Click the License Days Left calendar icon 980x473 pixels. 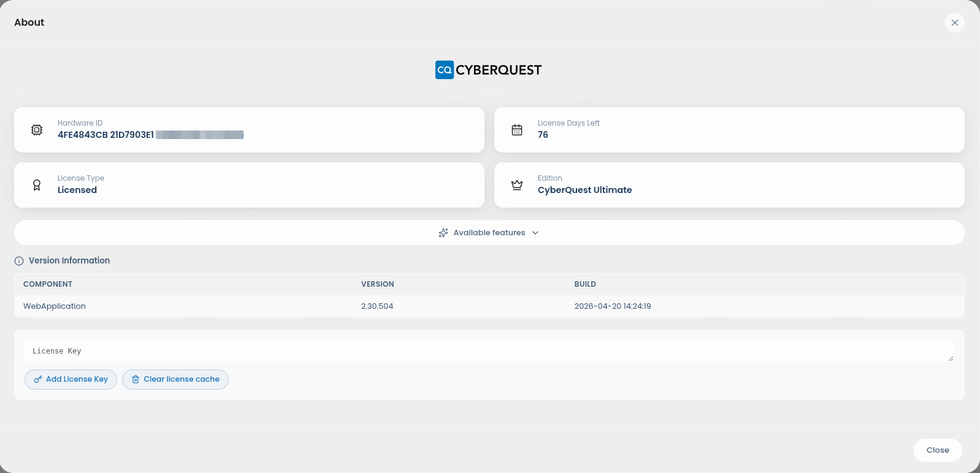pyautogui.click(x=517, y=130)
